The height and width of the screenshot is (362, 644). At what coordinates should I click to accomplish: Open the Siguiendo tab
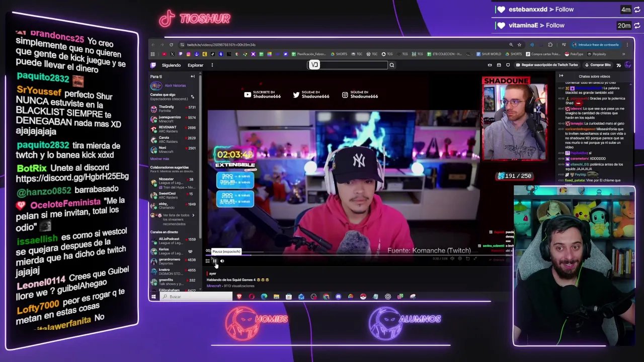click(171, 65)
